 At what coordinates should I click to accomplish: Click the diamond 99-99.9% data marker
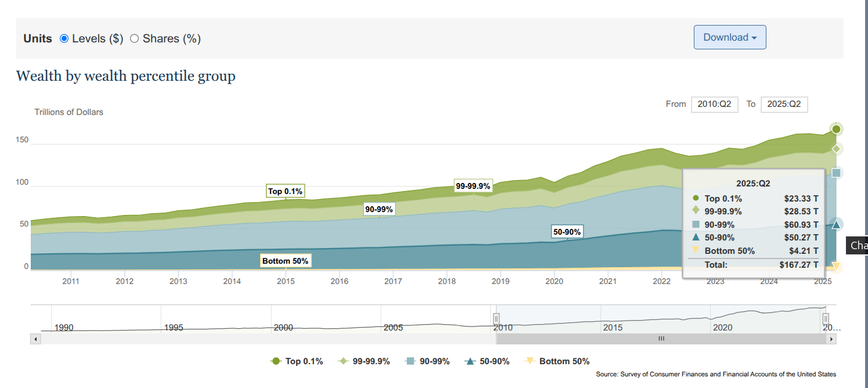point(836,149)
